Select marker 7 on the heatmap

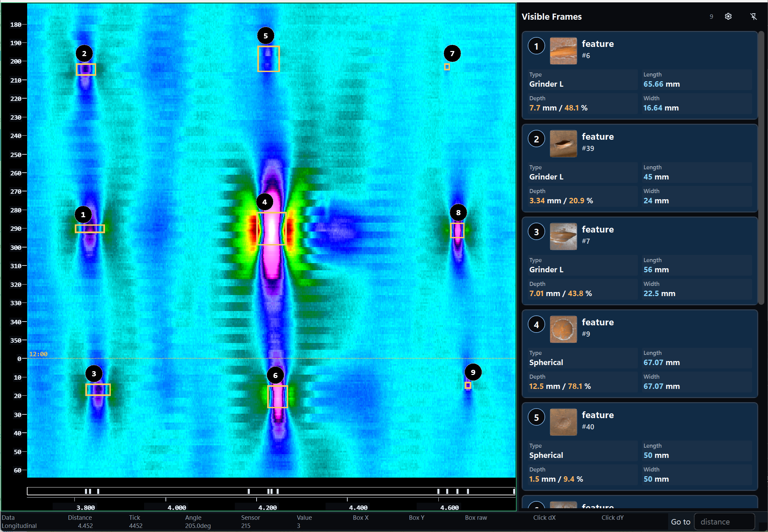[x=452, y=53]
